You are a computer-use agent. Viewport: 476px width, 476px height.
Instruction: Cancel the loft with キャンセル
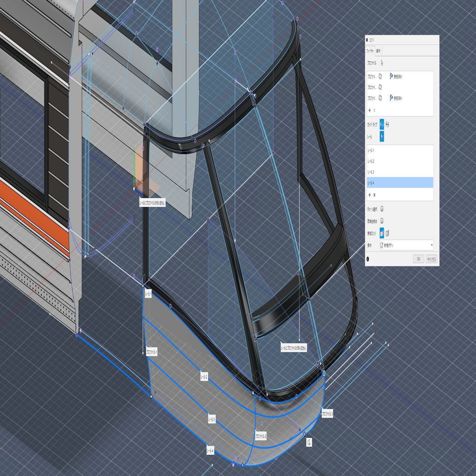pyautogui.click(x=431, y=259)
